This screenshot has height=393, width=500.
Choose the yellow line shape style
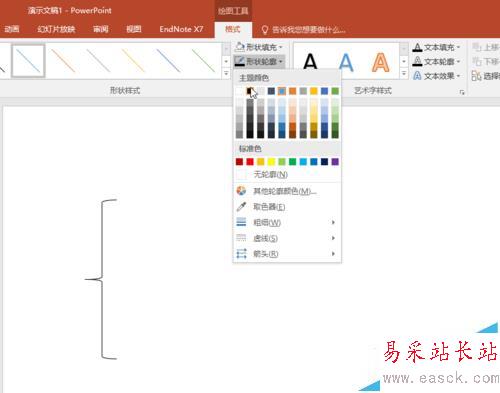(x=133, y=61)
